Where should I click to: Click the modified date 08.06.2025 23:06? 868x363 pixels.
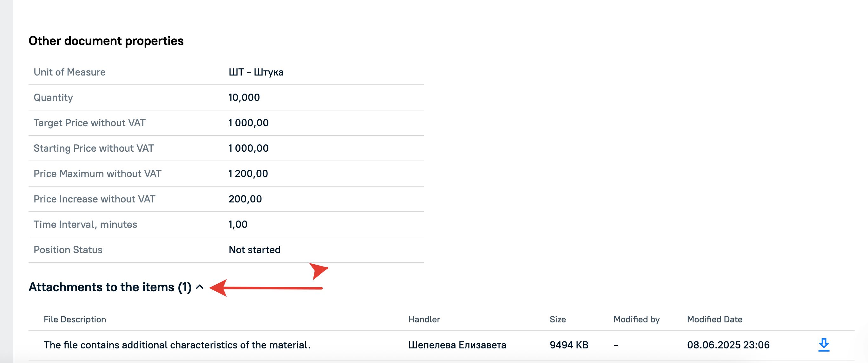728,345
